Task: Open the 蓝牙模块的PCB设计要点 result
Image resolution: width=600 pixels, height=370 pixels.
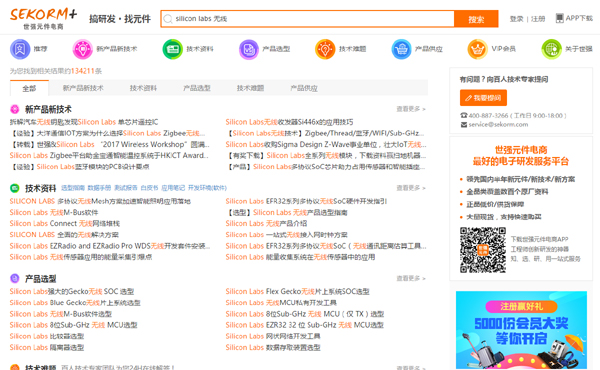Action: (x=80, y=167)
